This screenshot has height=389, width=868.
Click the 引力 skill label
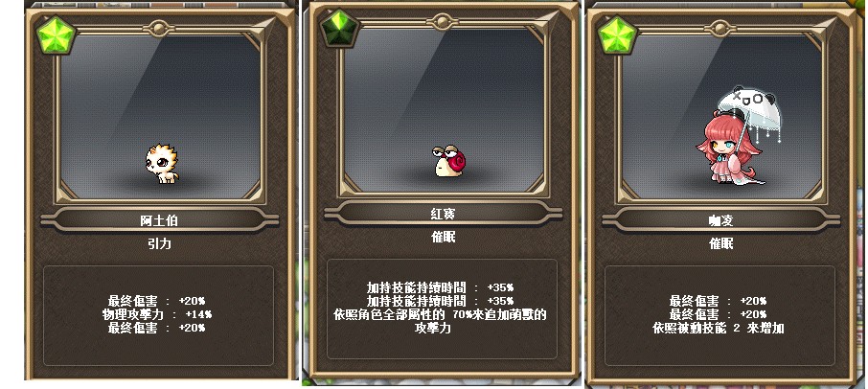coord(159,243)
